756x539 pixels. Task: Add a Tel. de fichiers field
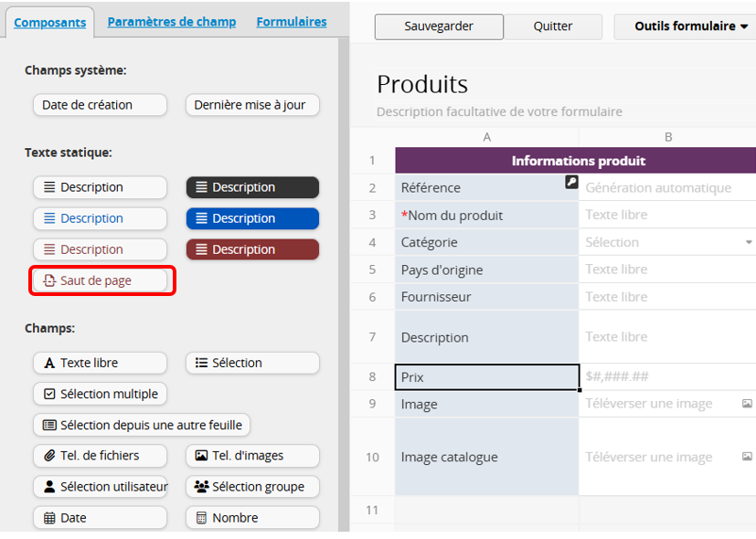[101, 455]
